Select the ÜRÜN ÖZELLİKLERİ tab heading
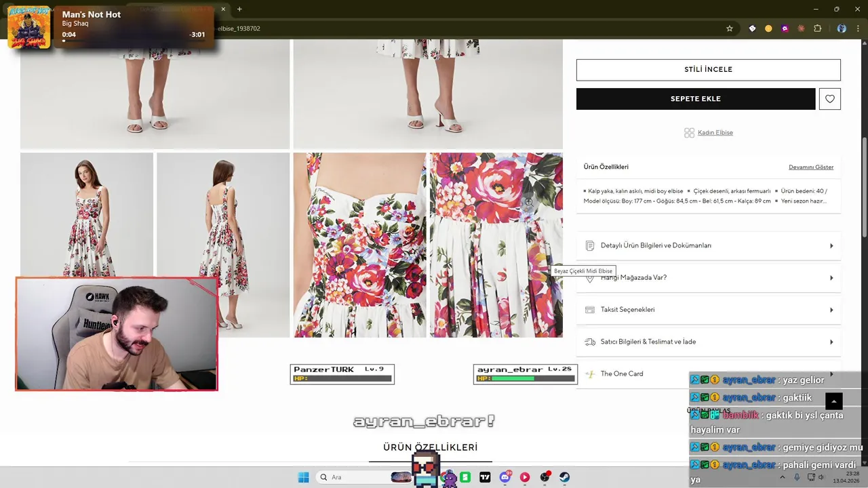Image resolution: width=868 pixels, height=488 pixels. 430,447
